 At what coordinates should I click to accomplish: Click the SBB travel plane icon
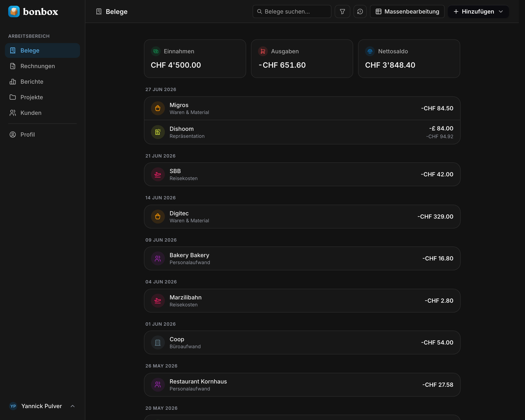[158, 174]
